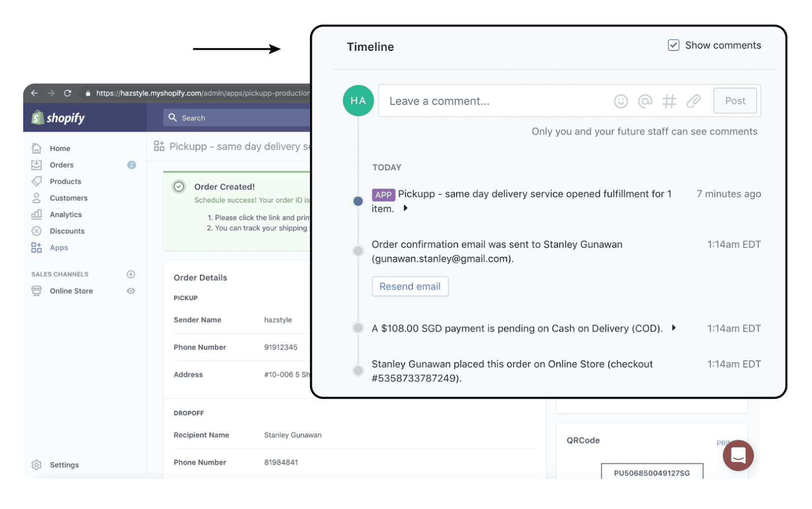
Task: Attach a file with the paperclip icon
Action: tap(693, 101)
